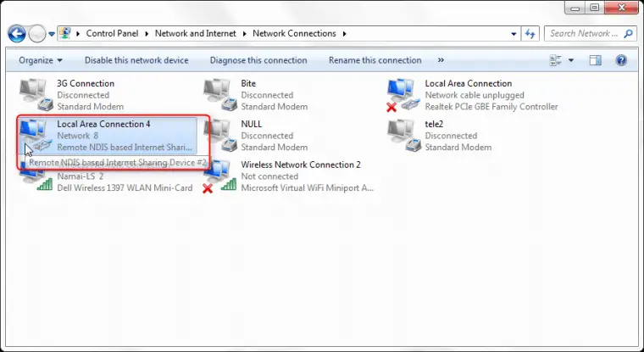Select the NULL connection icon
The height and width of the screenshot is (352, 644).
[x=219, y=136]
